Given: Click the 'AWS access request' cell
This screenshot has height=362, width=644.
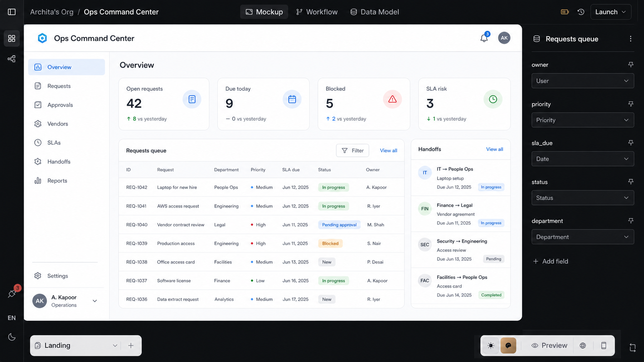Looking at the screenshot, I should point(178,206).
